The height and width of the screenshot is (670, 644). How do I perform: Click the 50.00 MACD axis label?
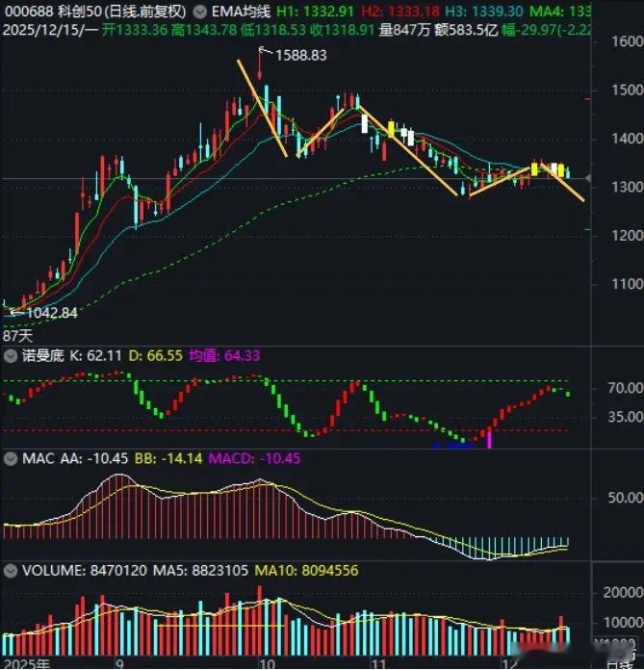(626, 498)
